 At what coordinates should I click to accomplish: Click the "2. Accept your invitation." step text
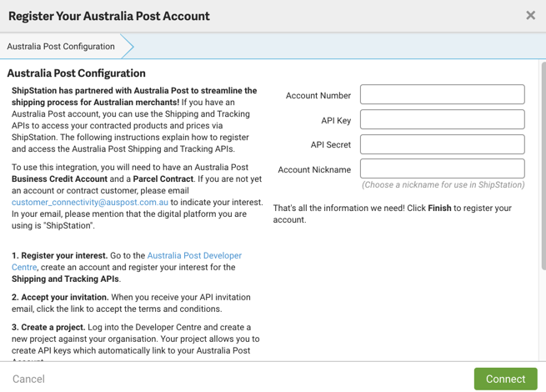60,297
